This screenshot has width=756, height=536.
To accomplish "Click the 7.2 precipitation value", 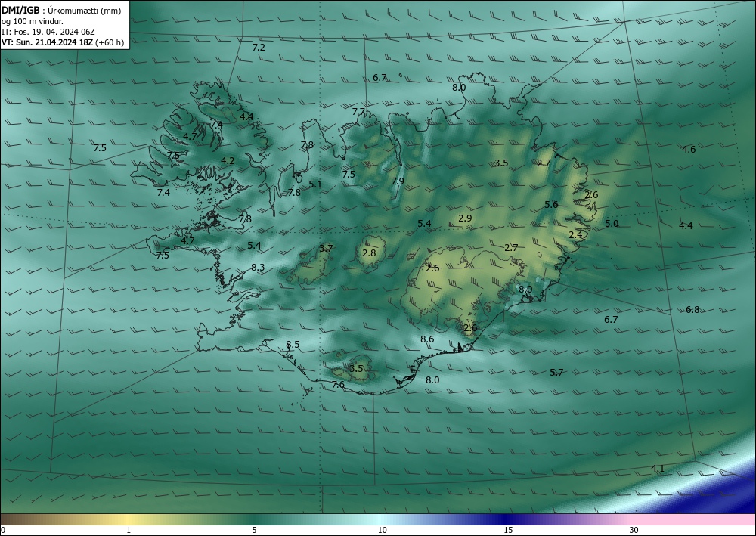I will tap(259, 47).
